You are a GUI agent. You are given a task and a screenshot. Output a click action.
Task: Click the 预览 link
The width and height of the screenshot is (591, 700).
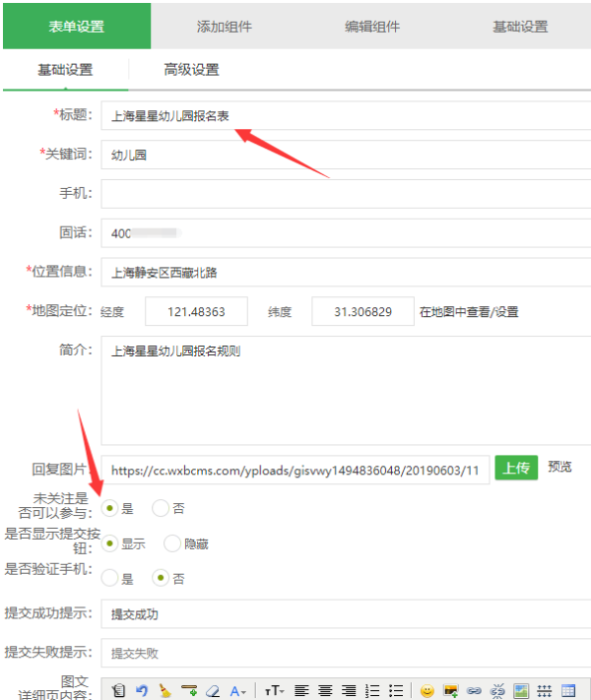[559, 467]
